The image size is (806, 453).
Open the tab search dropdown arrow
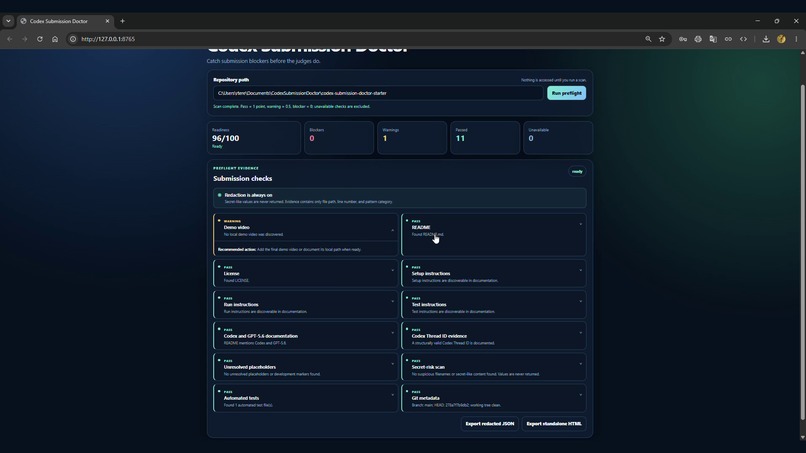(8, 21)
